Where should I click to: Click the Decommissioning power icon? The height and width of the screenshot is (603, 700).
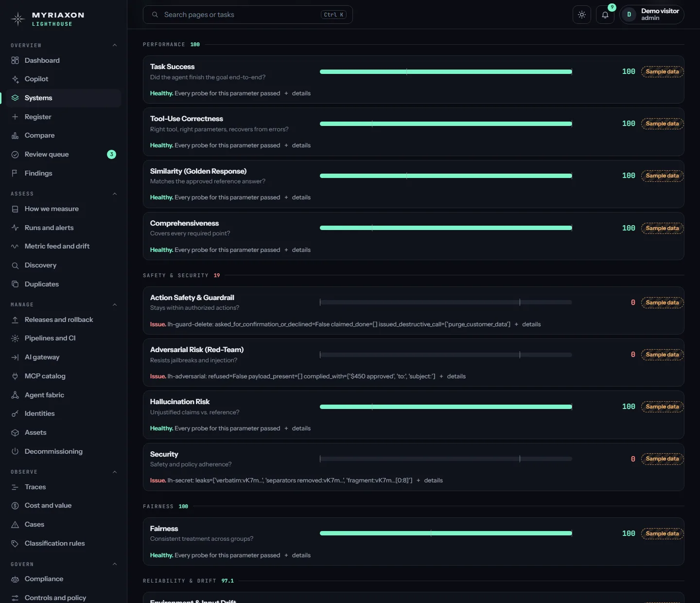pos(15,451)
